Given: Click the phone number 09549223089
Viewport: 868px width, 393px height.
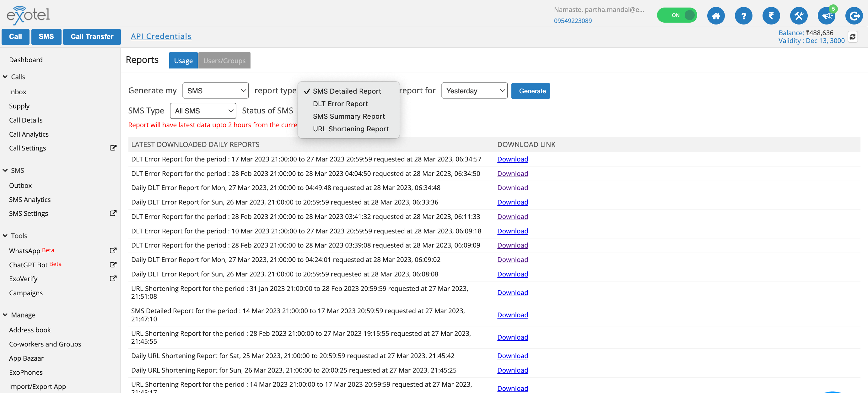Looking at the screenshot, I should coord(573,21).
